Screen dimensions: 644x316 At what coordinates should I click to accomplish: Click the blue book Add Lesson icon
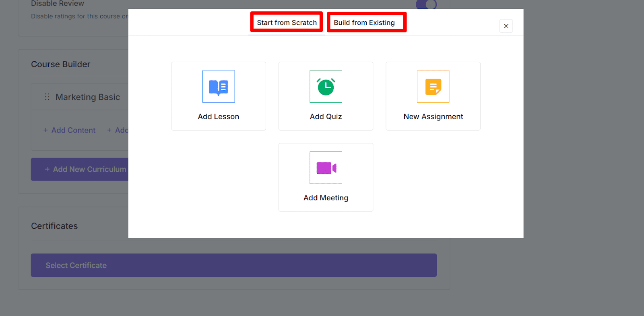pyautogui.click(x=219, y=87)
